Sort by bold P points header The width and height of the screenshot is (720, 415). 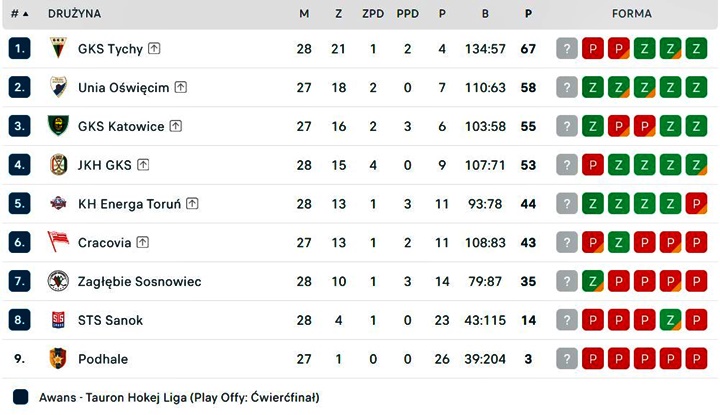(528, 14)
